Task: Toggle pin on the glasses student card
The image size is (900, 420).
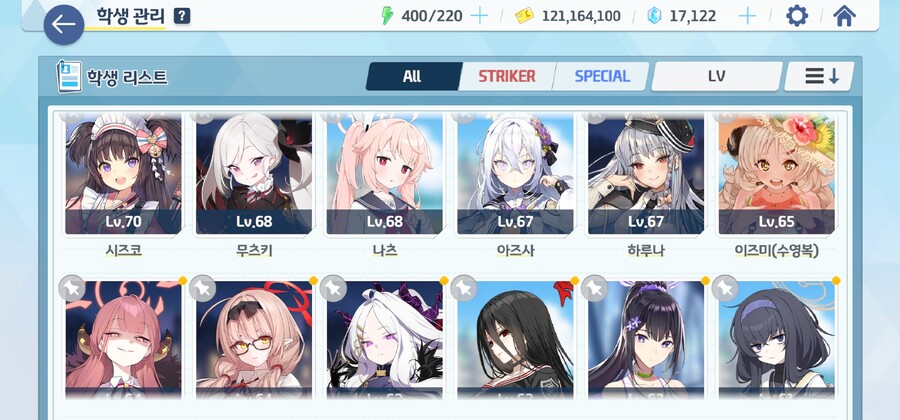Action: tap(203, 289)
